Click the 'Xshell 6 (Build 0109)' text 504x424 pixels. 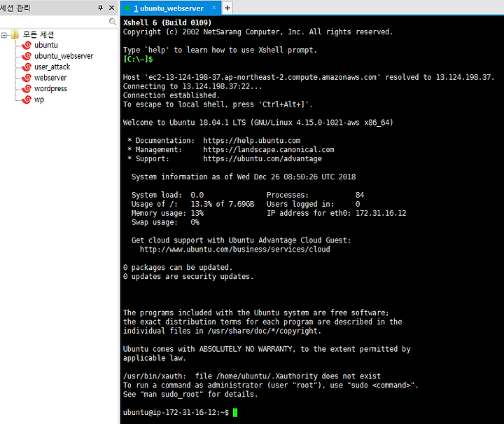pos(167,22)
